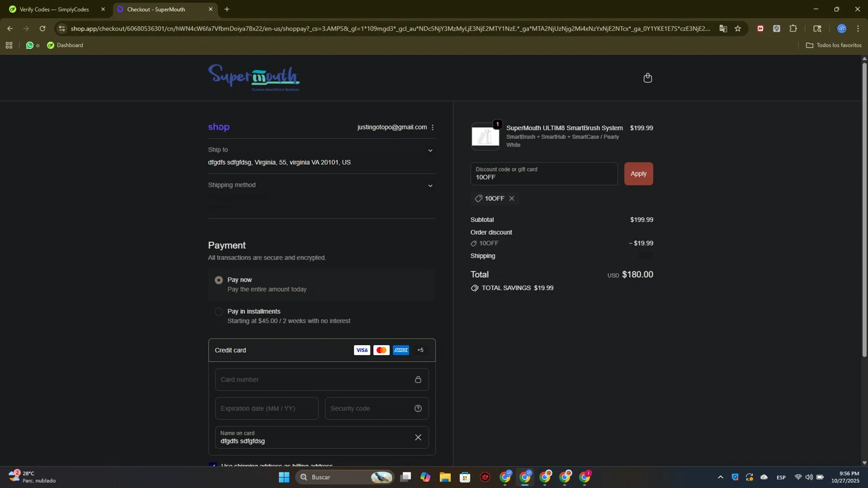The height and width of the screenshot is (488, 868).
Task: Open the Windows Start menu
Action: pos(284,477)
